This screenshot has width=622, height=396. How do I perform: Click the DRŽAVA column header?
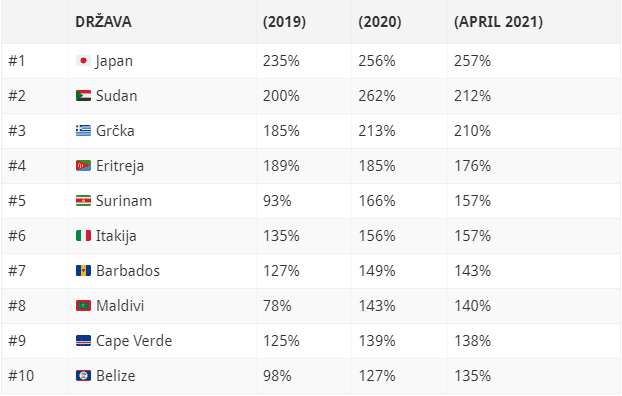(103, 22)
